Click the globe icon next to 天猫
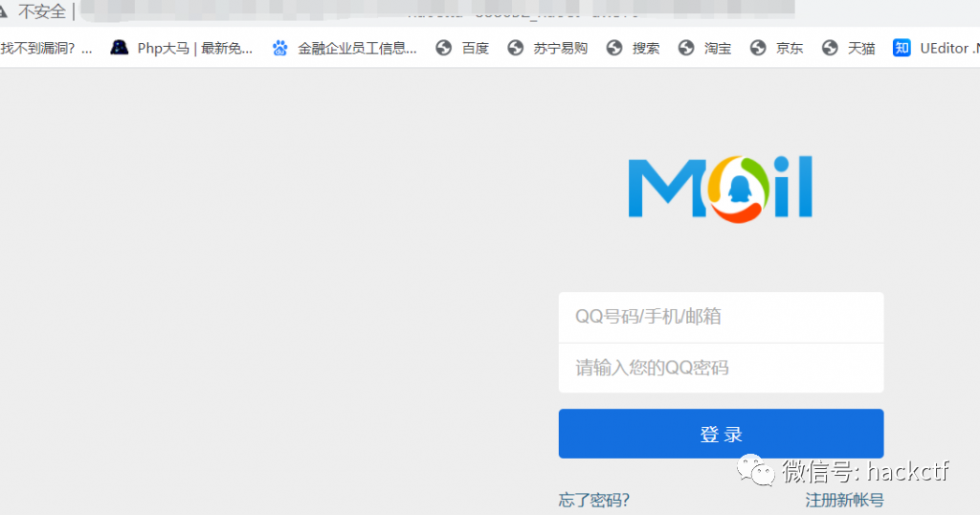Viewport: 980px width, 515px height. click(x=830, y=48)
